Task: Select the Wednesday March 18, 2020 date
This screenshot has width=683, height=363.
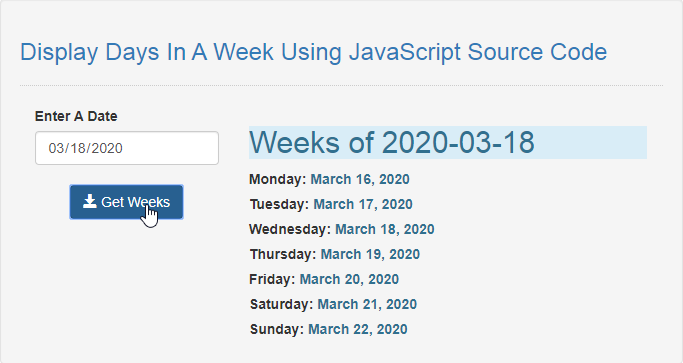Action: pyautogui.click(x=385, y=229)
